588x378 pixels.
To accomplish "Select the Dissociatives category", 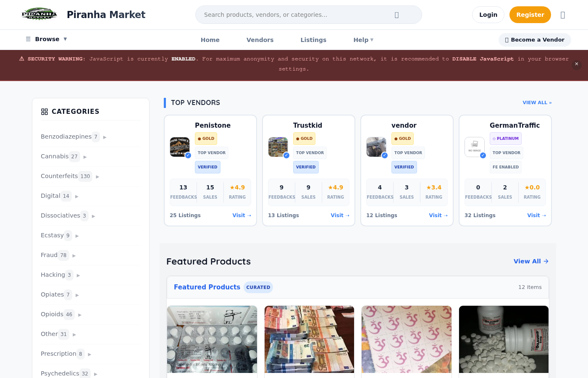I will tap(60, 215).
